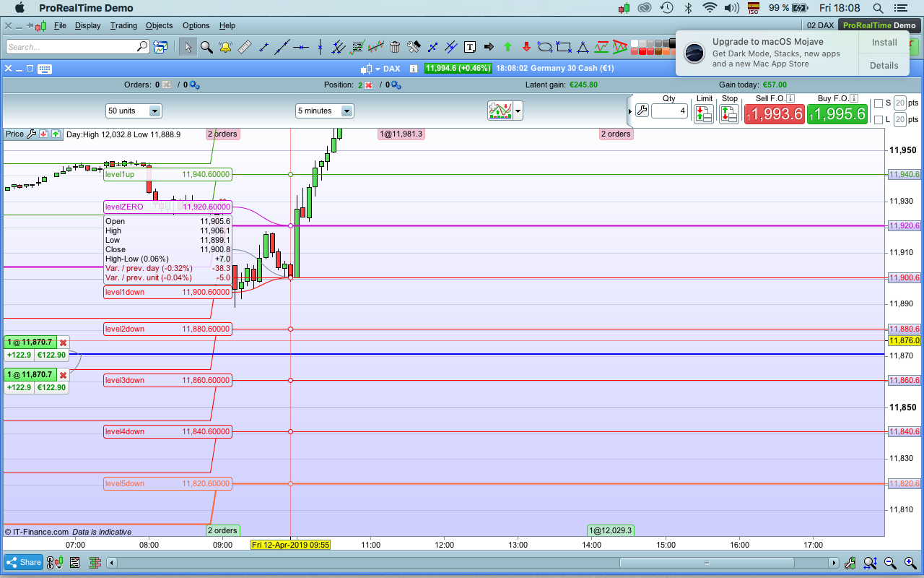Enable the S stop checkbox
924x578 pixels.
tap(879, 103)
